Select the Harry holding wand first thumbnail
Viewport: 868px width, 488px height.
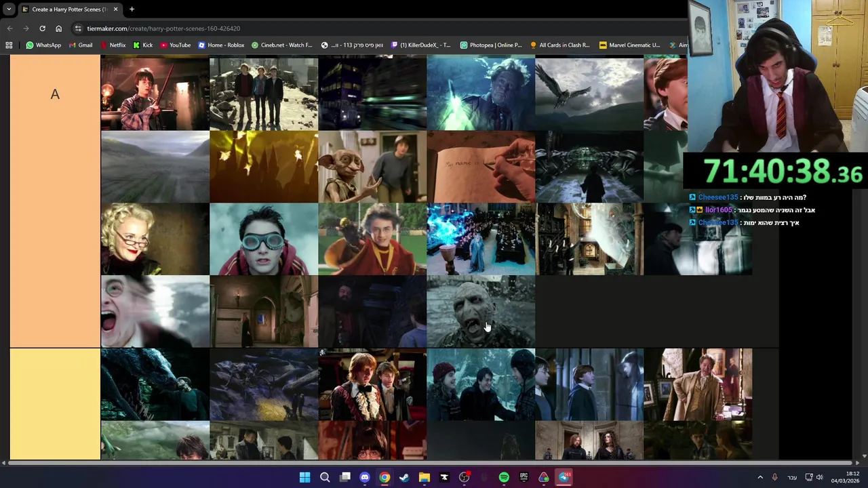pyautogui.click(x=155, y=93)
